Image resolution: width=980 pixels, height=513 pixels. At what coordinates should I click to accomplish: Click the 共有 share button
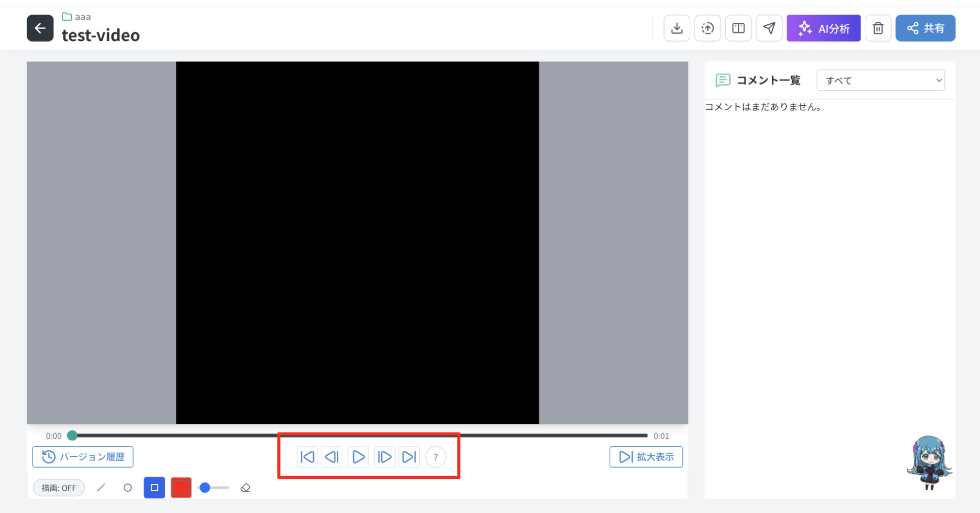(x=925, y=28)
